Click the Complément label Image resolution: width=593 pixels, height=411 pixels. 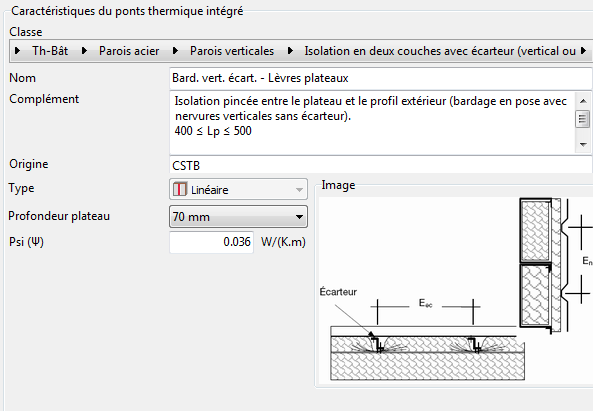click(x=44, y=99)
